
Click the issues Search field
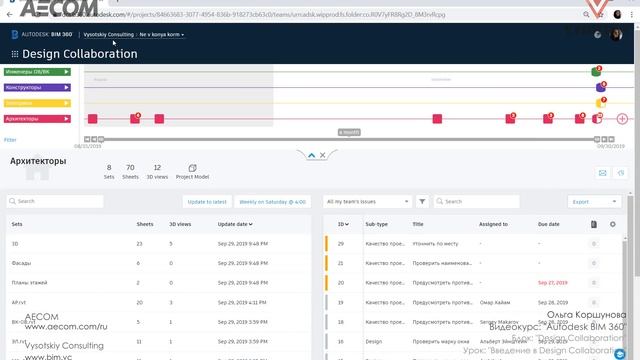(476, 202)
